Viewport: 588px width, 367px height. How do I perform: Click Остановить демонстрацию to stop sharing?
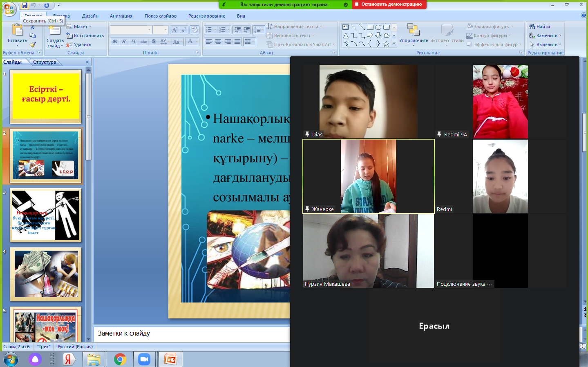pos(388,4)
